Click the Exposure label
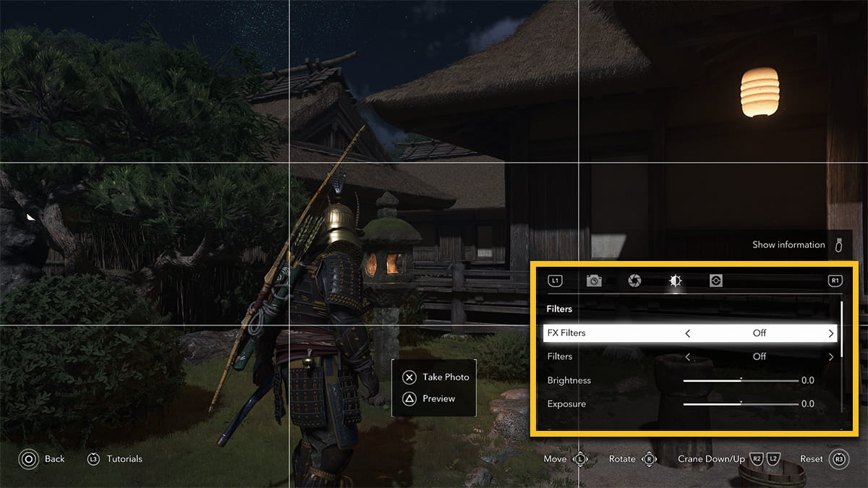Viewport: 868px width, 488px height. pos(566,404)
